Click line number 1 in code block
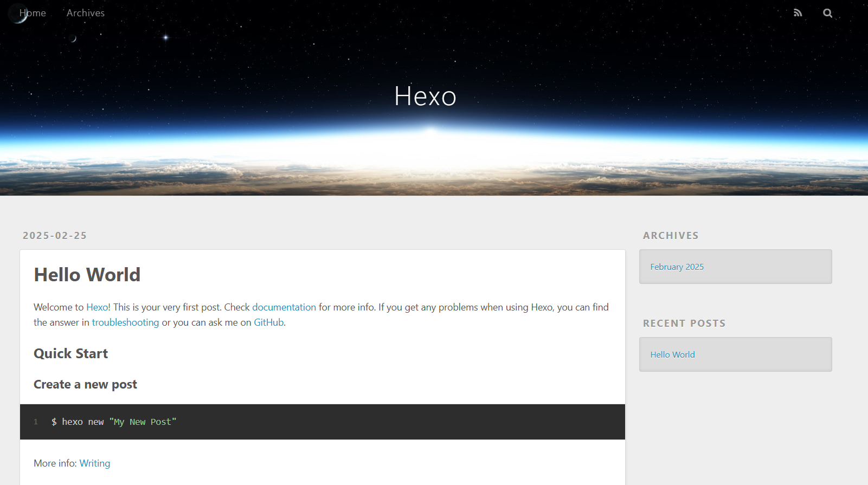868x485 pixels. tap(36, 422)
